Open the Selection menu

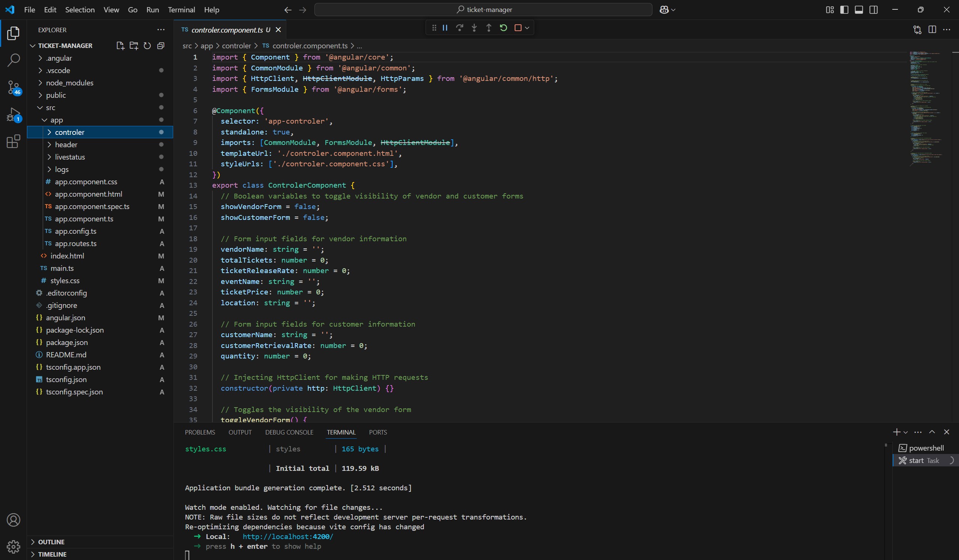79,10
